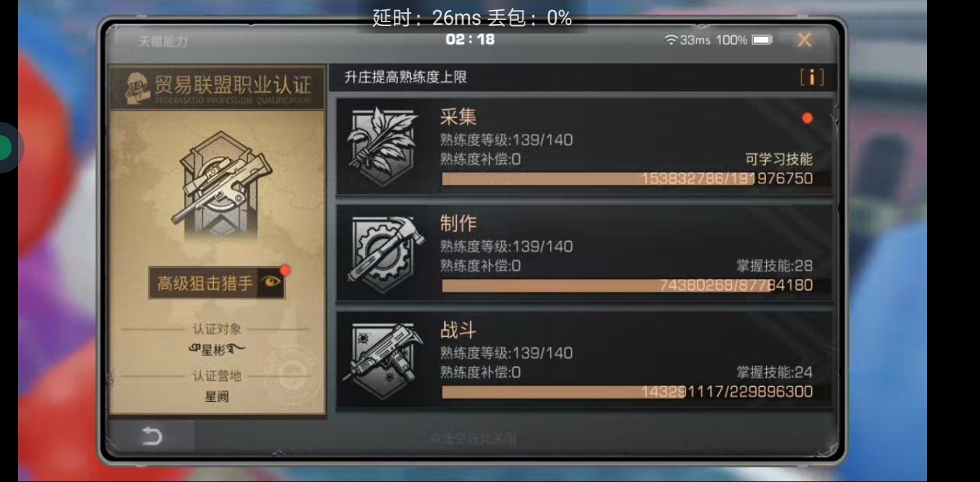Toggle the eye icon next to 高级狙击猎手
980x482 pixels.
[271, 283]
